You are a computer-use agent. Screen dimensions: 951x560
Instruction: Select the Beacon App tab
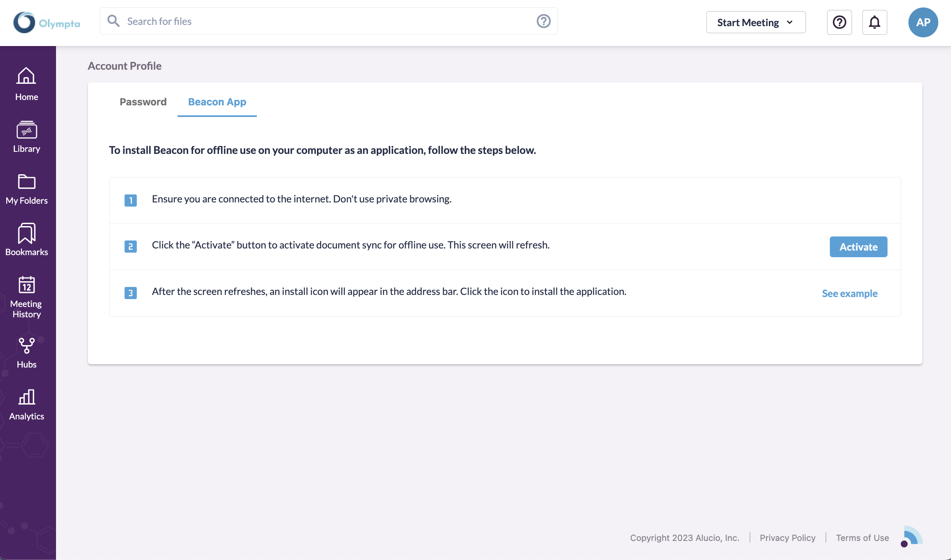217,102
